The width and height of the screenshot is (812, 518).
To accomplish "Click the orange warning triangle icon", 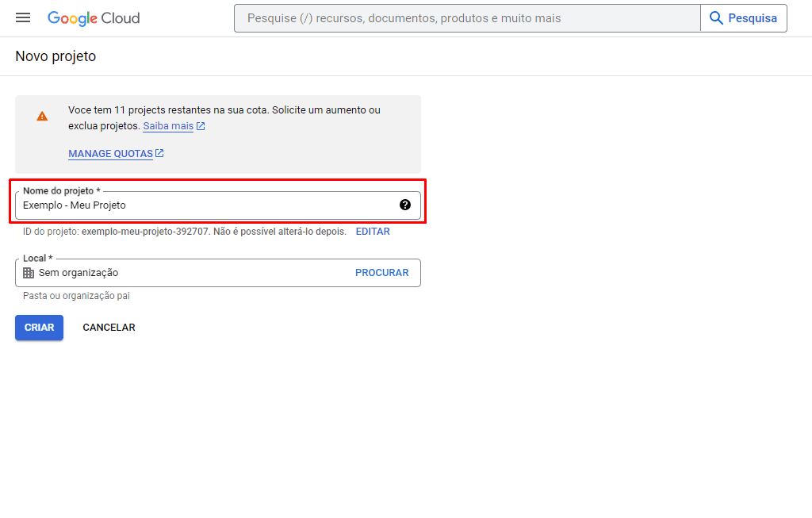I will pyautogui.click(x=42, y=116).
